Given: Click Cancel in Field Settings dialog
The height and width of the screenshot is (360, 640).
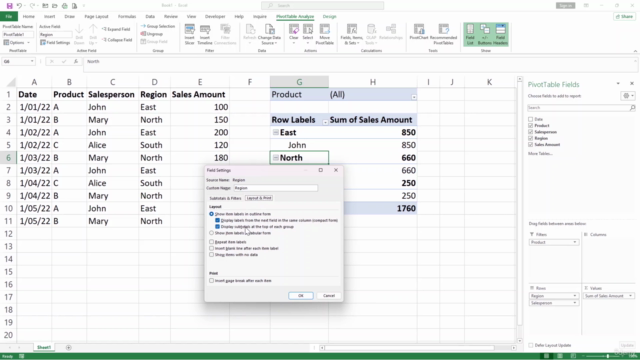Looking at the screenshot, I should (329, 296).
